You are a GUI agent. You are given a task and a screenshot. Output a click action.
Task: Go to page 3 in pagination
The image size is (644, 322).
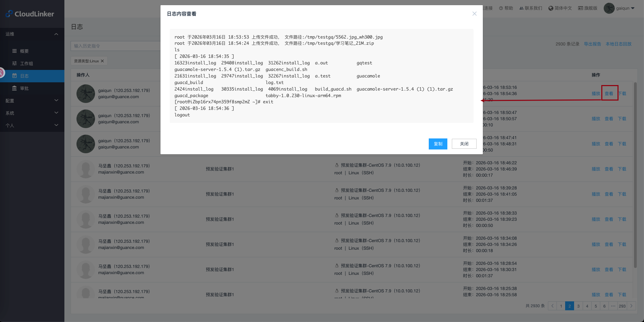(x=578, y=306)
